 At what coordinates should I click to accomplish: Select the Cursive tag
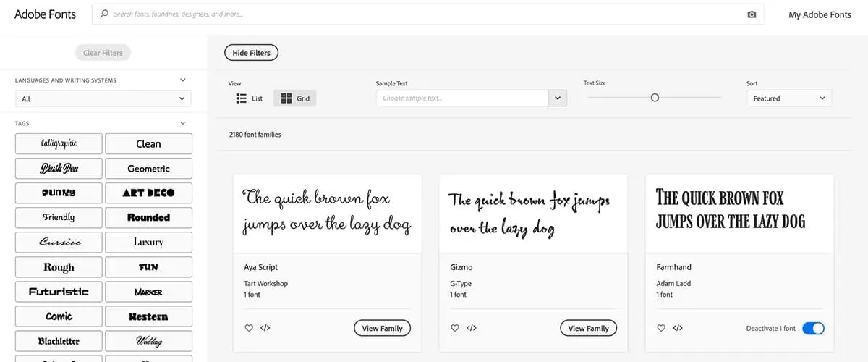tap(59, 242)
